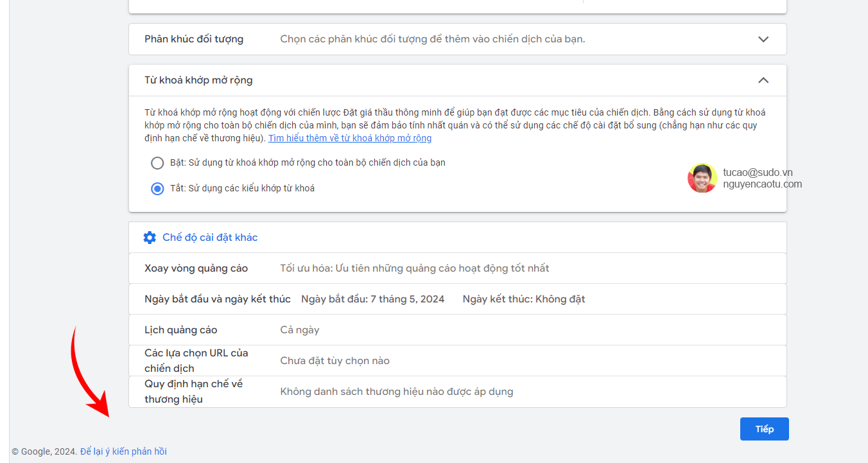Click the gear icon beside Chế độ cài đặt khác
This screenshot has height=463, width=868.
coord(150,238)
